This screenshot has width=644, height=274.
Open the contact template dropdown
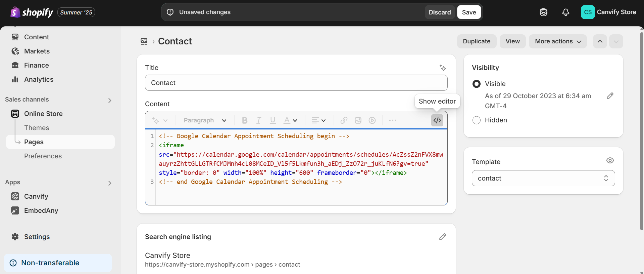543,178
